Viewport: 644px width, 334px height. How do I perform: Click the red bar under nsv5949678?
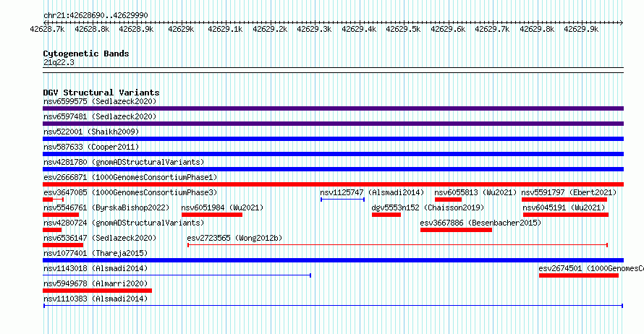[x=98, y=291]
